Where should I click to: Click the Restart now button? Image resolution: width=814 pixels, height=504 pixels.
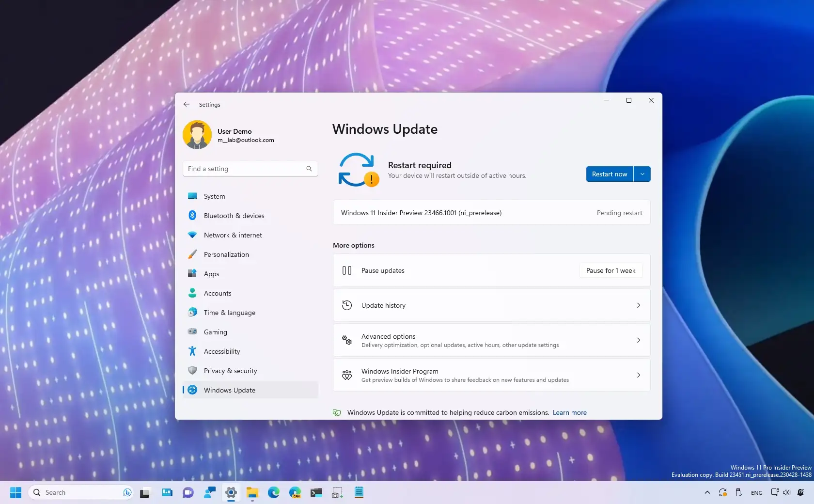610,174
